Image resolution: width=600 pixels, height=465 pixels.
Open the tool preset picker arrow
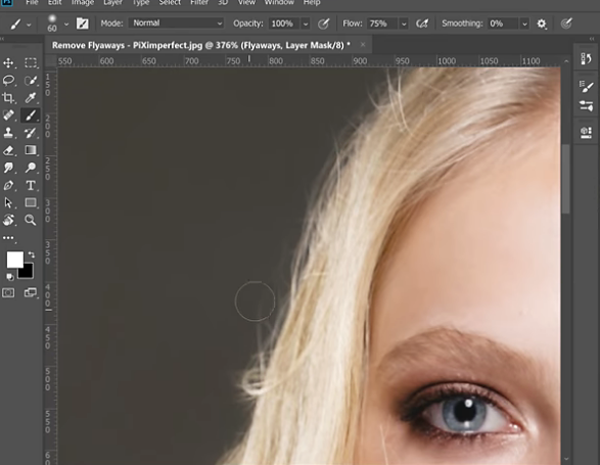pos(29,24)
